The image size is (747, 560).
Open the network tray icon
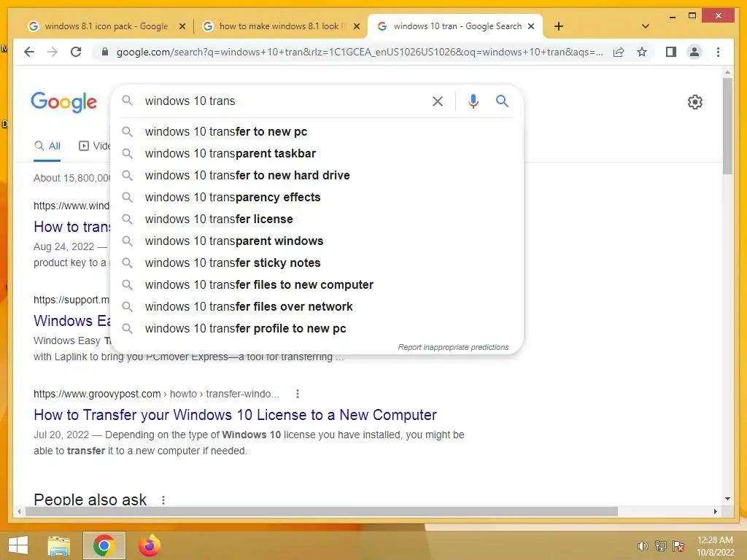(661, 546)
